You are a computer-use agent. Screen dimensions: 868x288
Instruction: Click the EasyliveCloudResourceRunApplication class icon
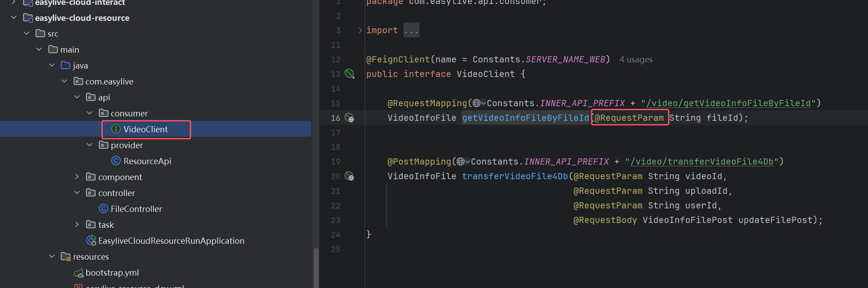(x=91, y=241)
